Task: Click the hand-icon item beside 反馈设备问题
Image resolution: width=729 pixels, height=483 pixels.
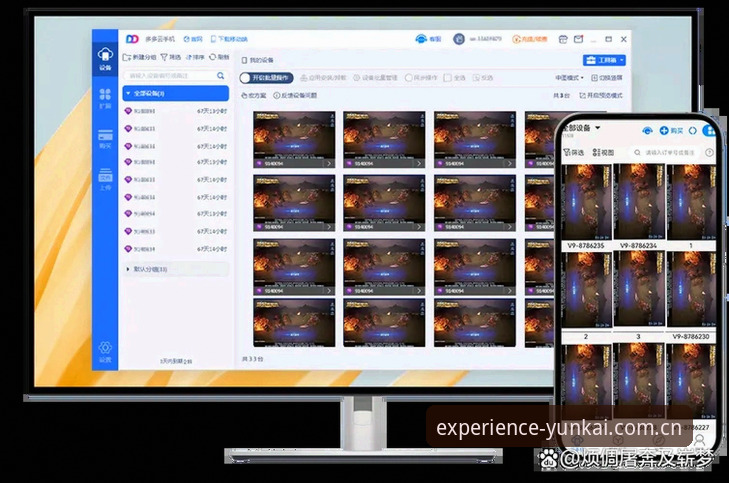Action: [254, 95]
